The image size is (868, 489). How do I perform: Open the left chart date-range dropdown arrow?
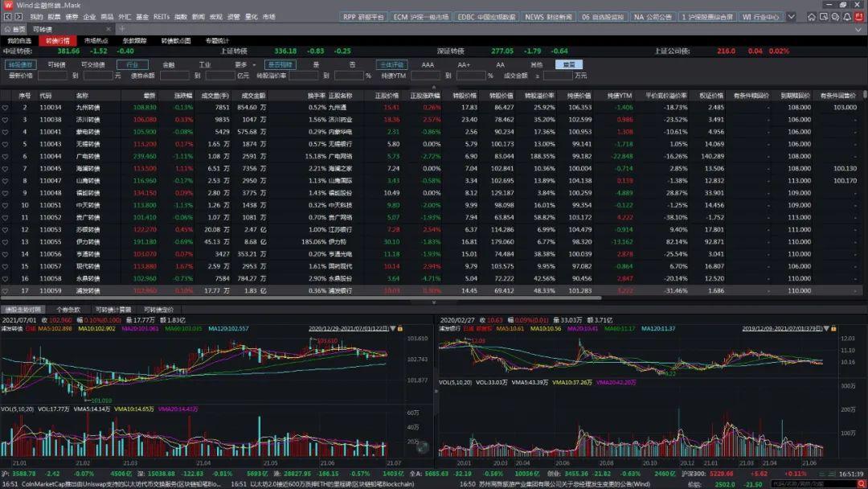click(x=393, y=328)
